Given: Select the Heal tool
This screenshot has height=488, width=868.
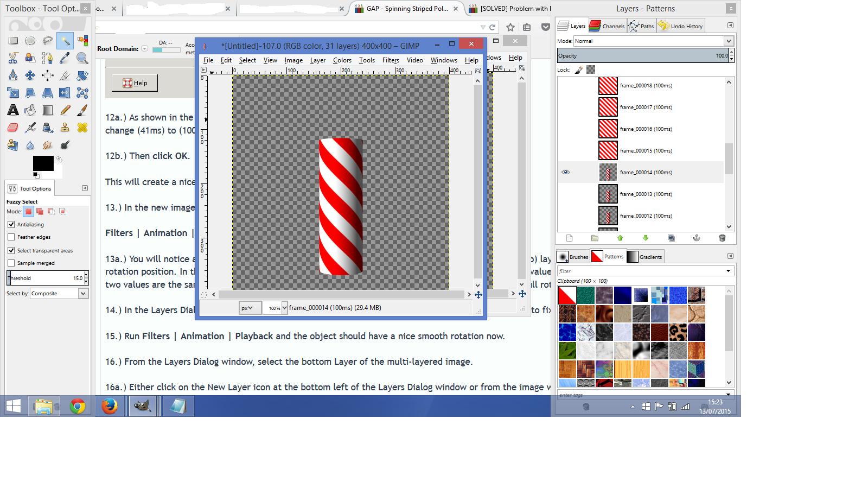Looking at the screenshot, I should coord(82,128).
